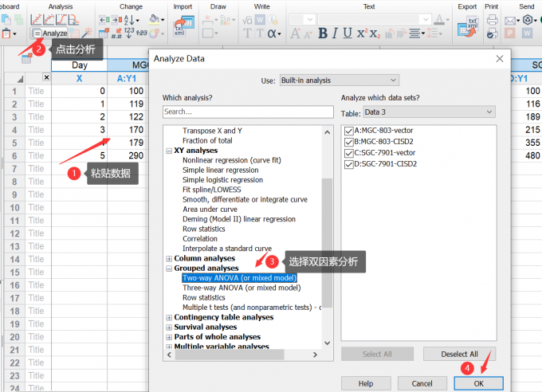This screenshot has height=392, width=542.
Task: Apply italic text formatting
Action: point(336,33)
